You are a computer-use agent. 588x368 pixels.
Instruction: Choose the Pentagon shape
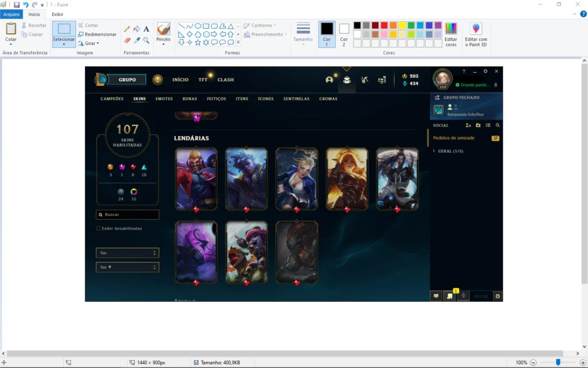pos(198,34)
